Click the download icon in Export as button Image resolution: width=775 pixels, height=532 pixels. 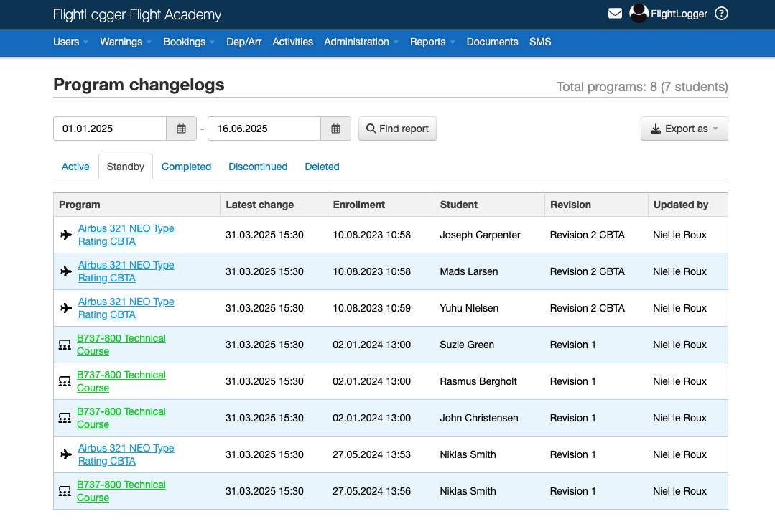click(656, 128)
